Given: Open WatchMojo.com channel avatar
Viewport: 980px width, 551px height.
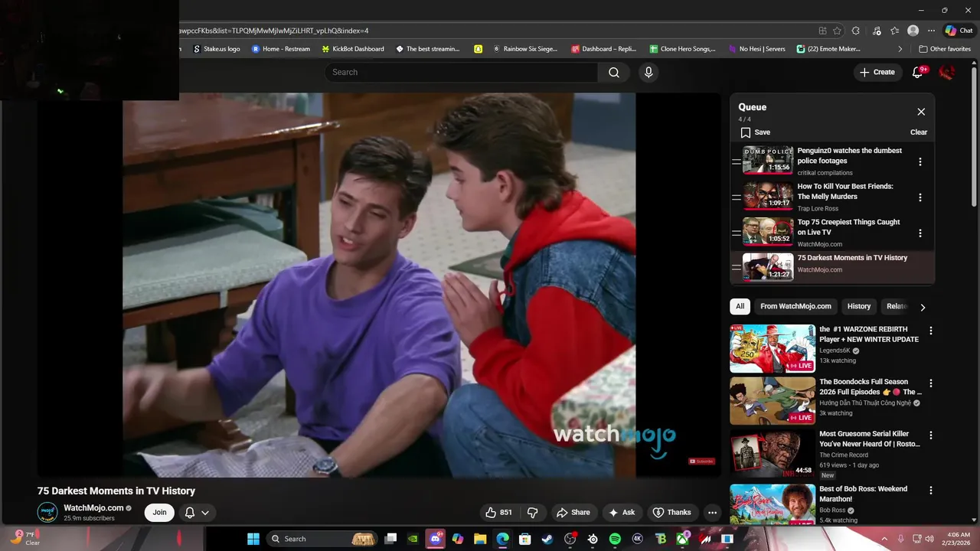Looking at the screenshot, I should (47, 513).
